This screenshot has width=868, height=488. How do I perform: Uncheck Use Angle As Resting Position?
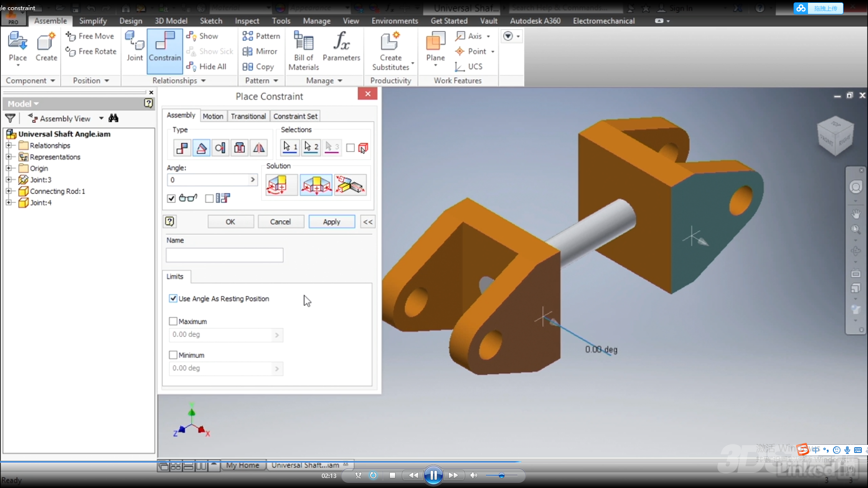pos(173,298)
